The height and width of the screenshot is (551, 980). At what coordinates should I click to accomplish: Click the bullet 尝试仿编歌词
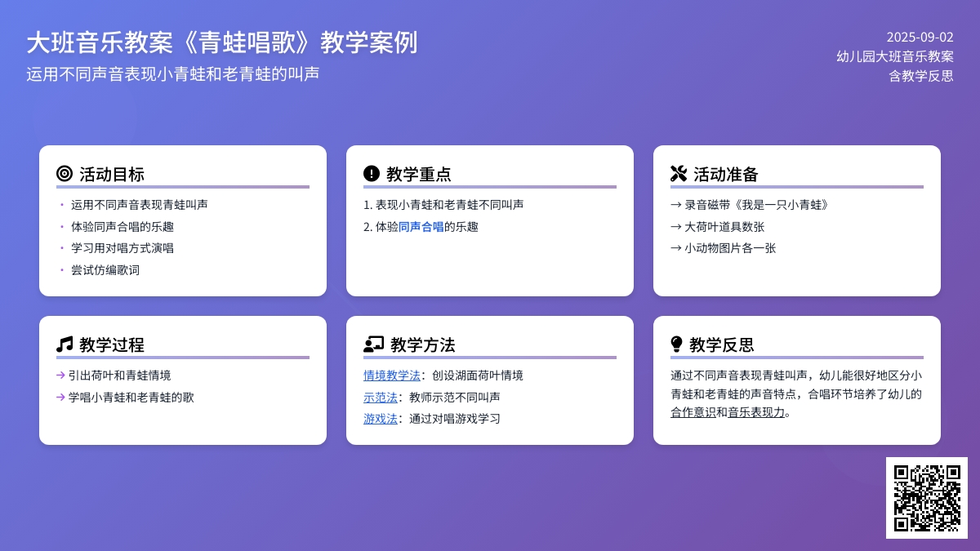pos(105,269)
